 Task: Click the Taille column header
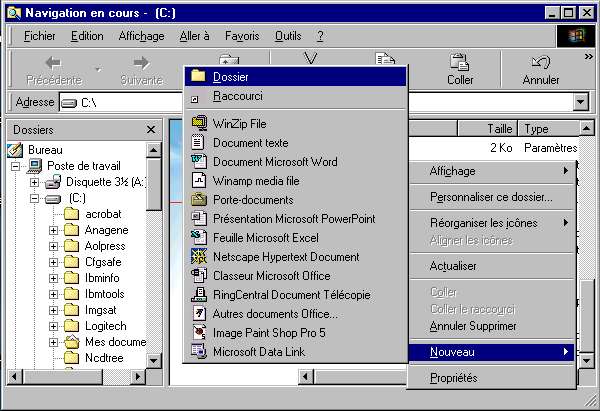pos(498,129)
